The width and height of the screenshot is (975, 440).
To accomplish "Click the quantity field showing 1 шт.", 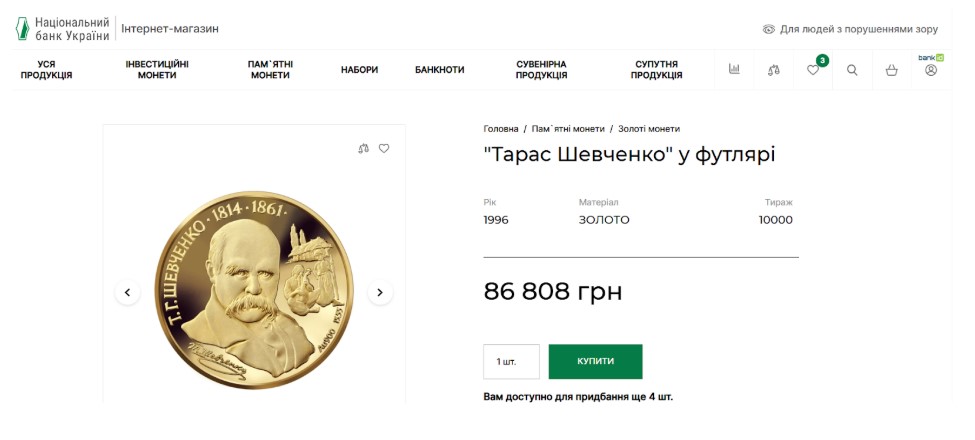I will 511,361.
